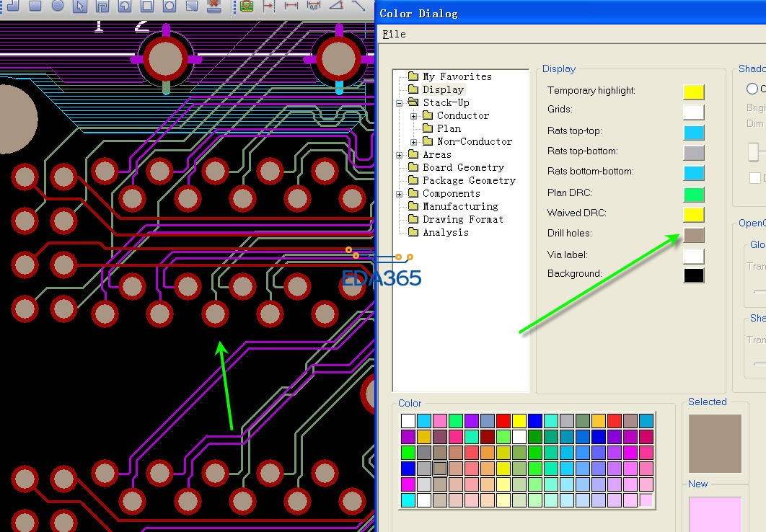
Task: Collapse the Stack-Up tree node
Action: [399, 103]
